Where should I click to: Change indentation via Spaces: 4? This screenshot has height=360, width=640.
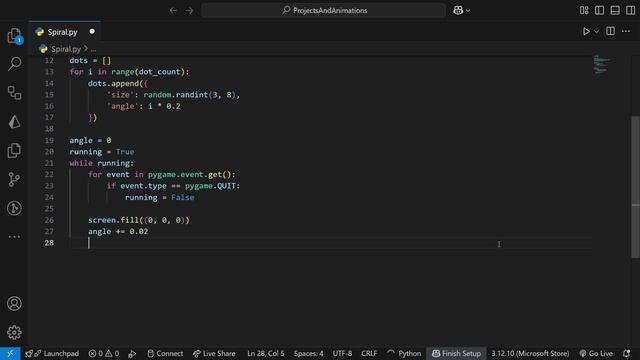pyautogui.click(x=309, y=353)
